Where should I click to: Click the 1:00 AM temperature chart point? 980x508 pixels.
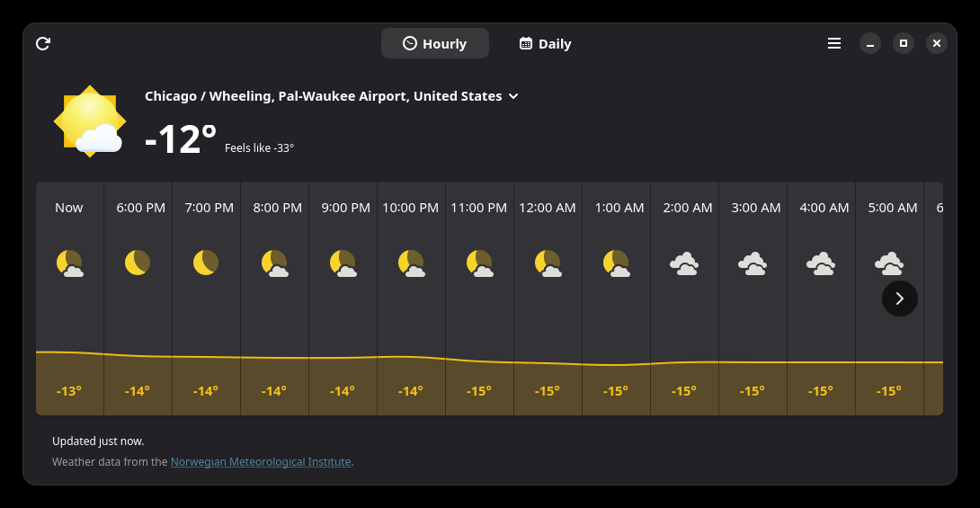616,365
